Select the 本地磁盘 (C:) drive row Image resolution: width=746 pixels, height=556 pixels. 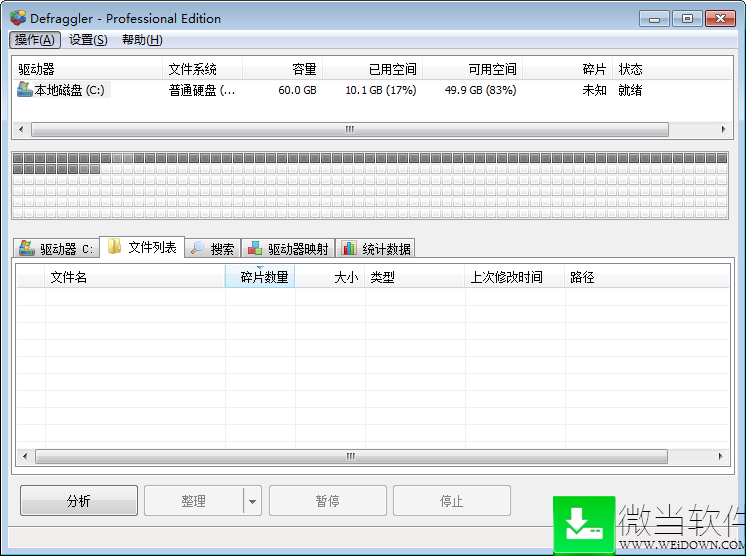(x=373, y=90)
